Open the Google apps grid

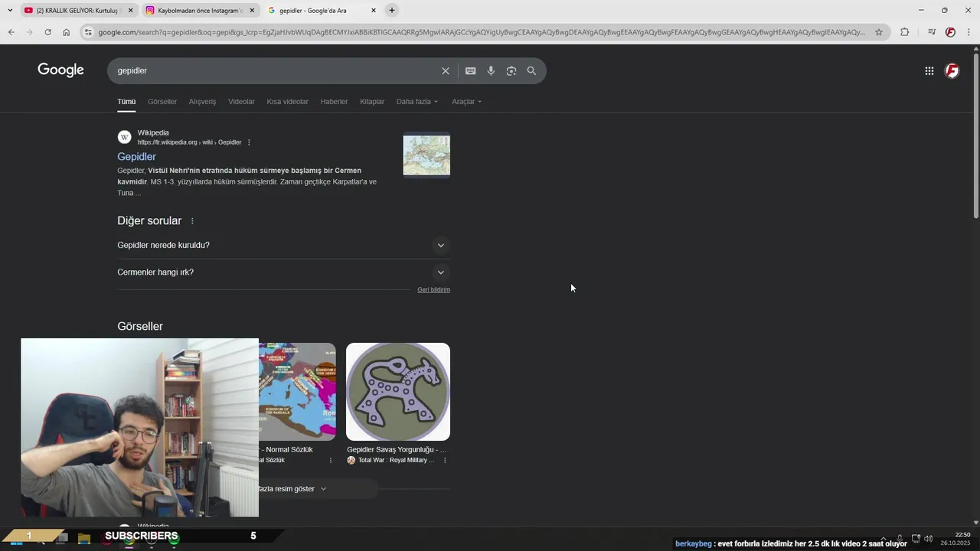pyautogui.click(x=929, y=71)
